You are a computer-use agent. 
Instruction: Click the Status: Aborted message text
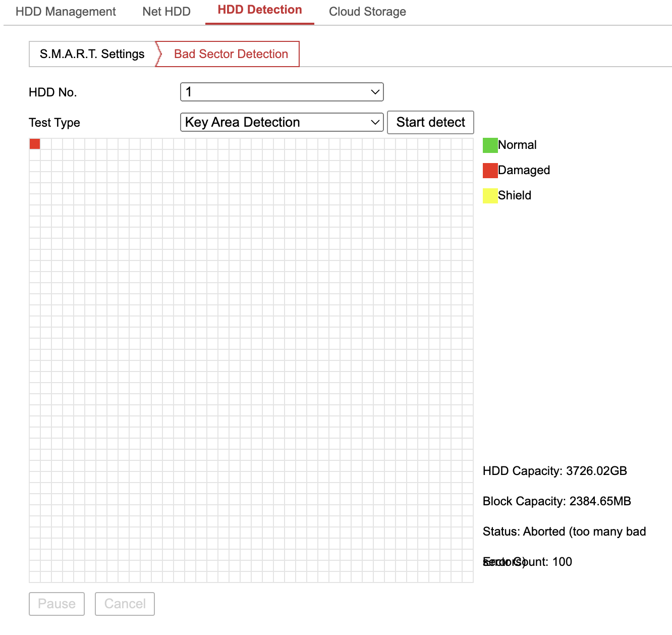564,531
